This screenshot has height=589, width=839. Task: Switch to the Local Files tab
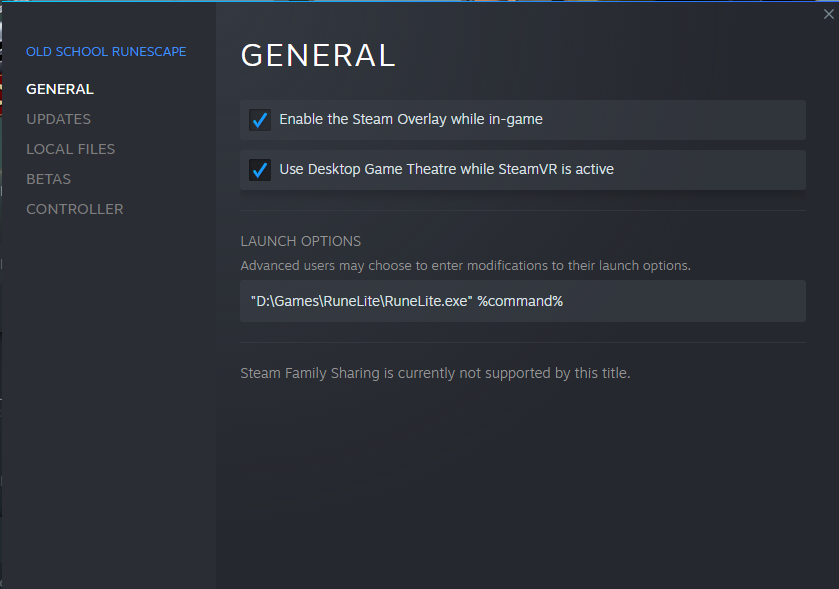click(x=70, y=149)
